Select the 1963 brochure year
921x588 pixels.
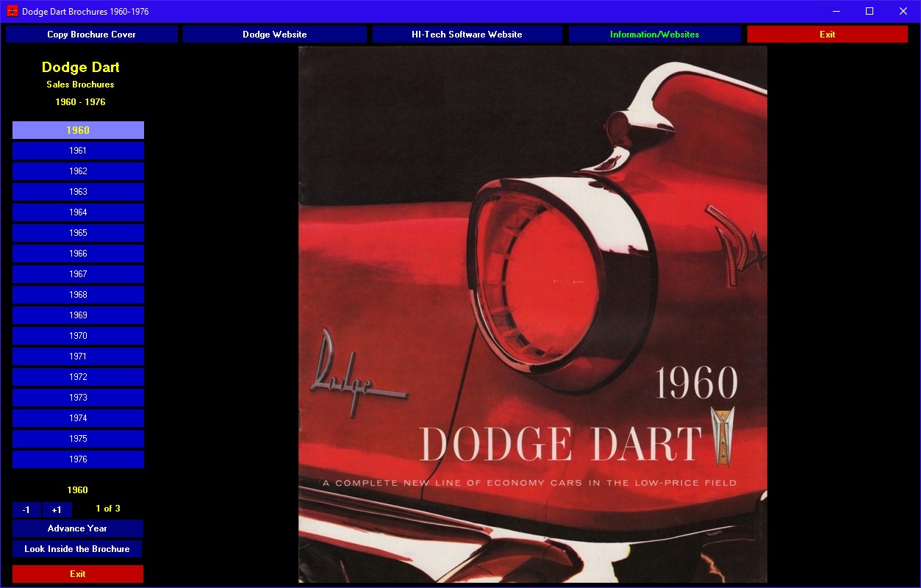(x=78, y=192)
